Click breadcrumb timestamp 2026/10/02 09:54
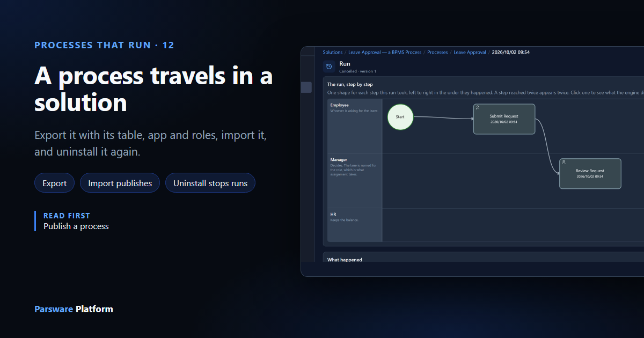This screenshot has width=644, height=338. click(x=511, y=53)
